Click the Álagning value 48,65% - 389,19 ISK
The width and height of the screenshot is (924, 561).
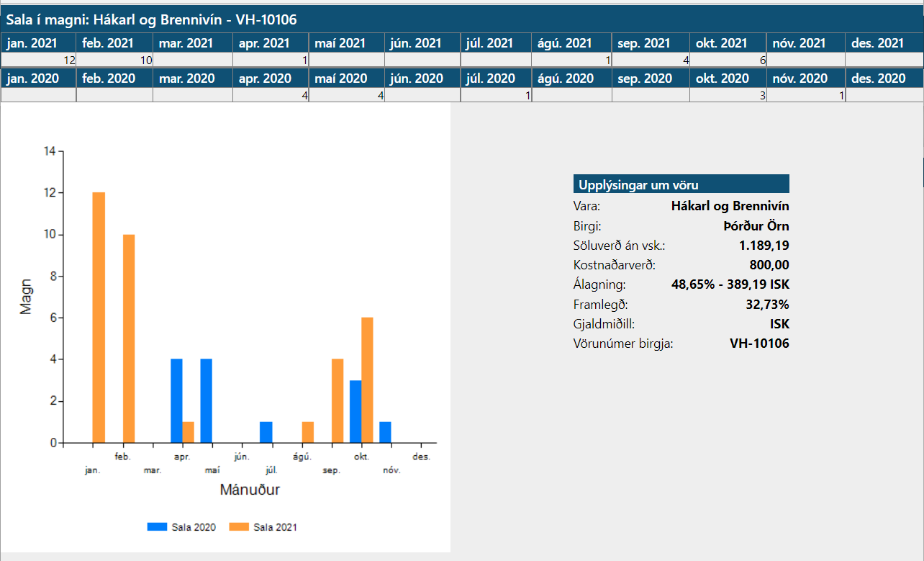coord(730,284)
